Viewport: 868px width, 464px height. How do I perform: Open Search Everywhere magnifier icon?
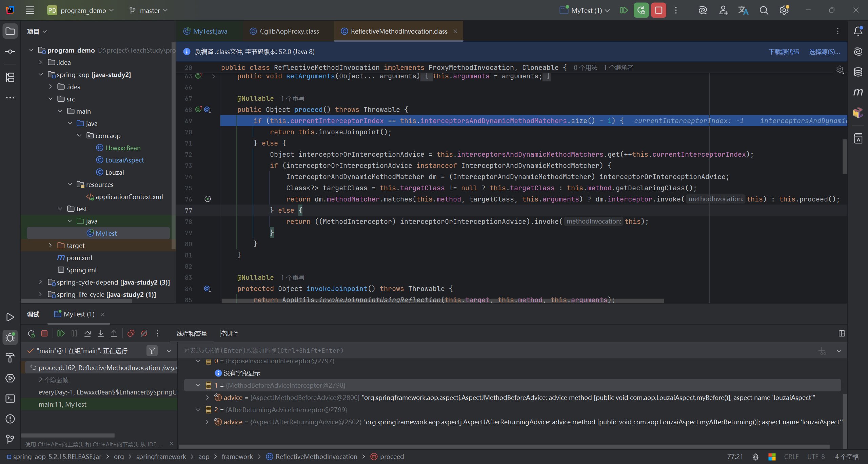[764, 11]
